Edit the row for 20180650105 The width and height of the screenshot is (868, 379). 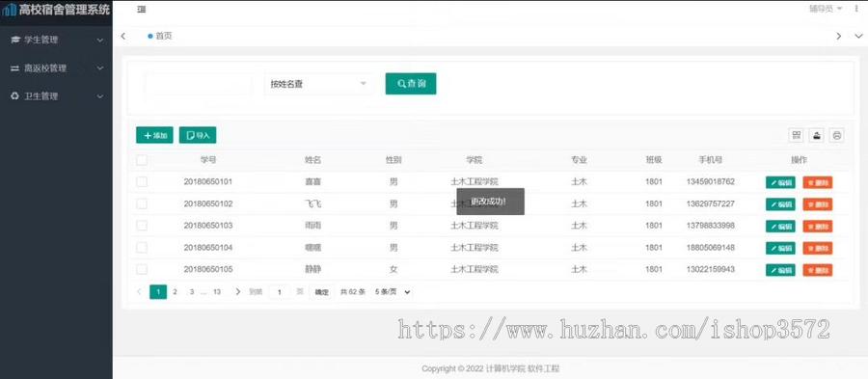coord(780,270)
